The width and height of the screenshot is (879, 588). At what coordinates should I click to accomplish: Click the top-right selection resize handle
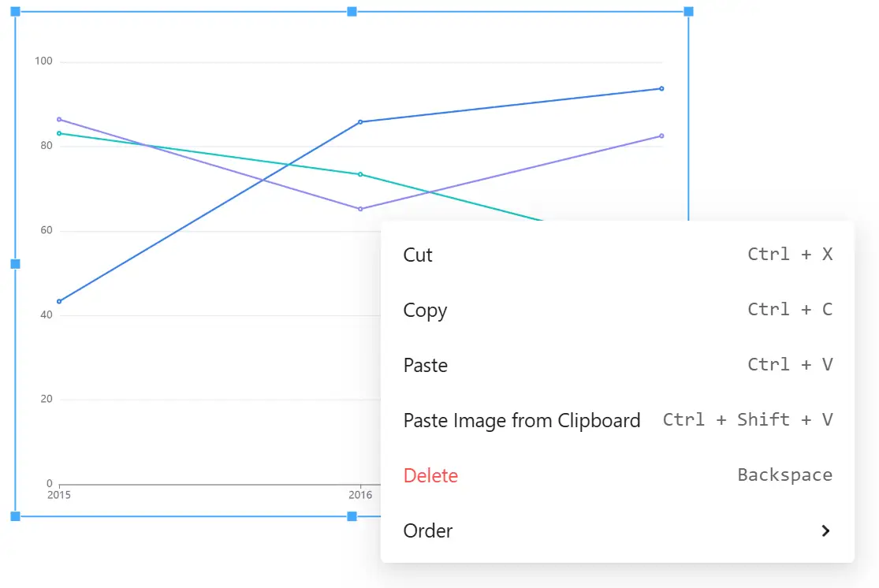pos(688,11)
